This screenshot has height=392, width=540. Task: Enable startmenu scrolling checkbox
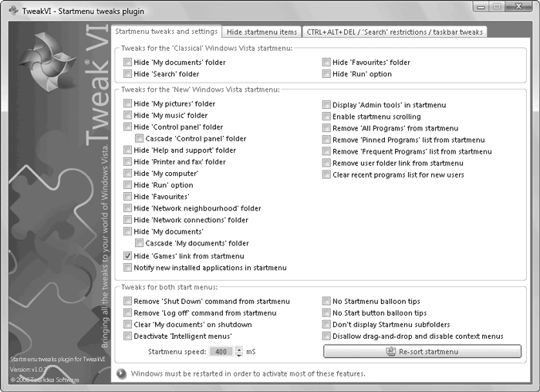pos(326,116)
